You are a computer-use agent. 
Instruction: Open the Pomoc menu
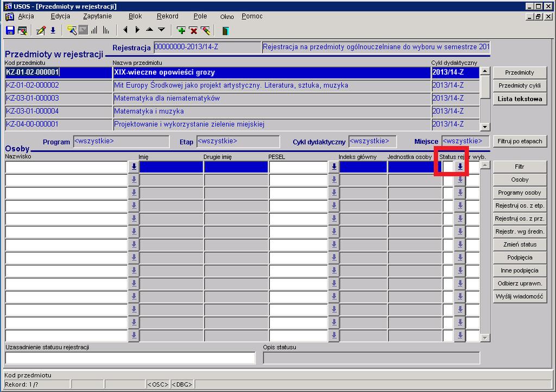click(252, 16)
